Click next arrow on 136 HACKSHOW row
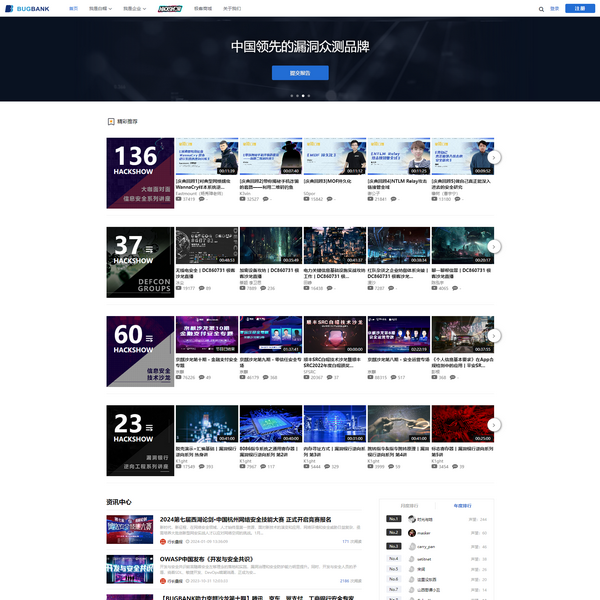This screenshot has width=600, height=600. 494,158
